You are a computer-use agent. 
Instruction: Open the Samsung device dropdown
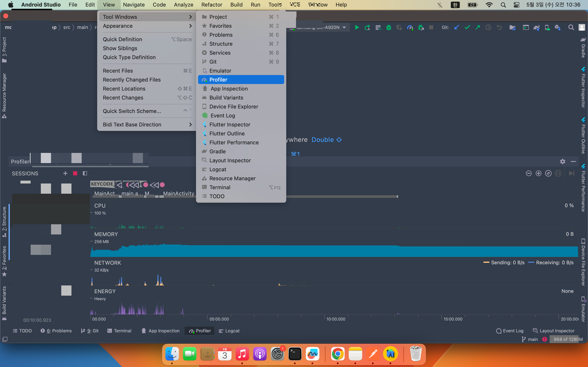344,28
